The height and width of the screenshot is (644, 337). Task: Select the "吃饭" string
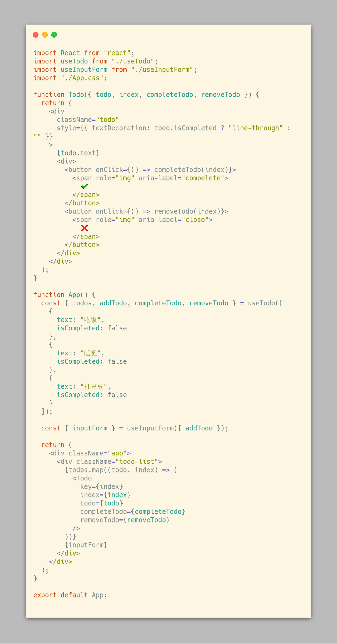pyautogui.click(x=90, y=320)
